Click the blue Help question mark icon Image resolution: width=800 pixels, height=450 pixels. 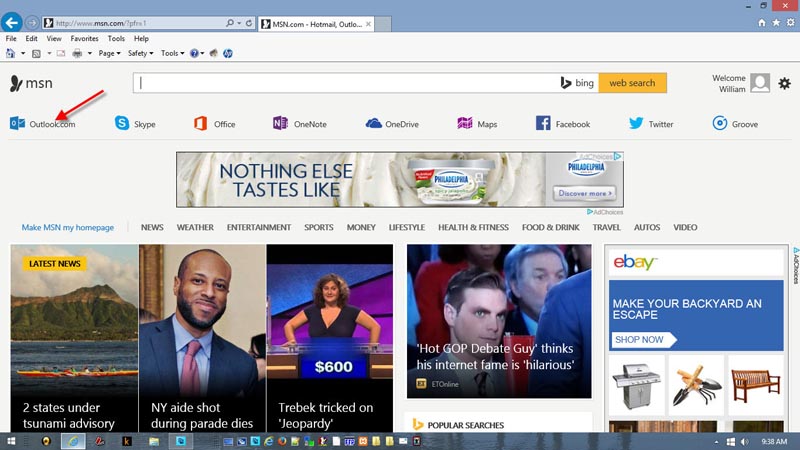tap(194, 53)
